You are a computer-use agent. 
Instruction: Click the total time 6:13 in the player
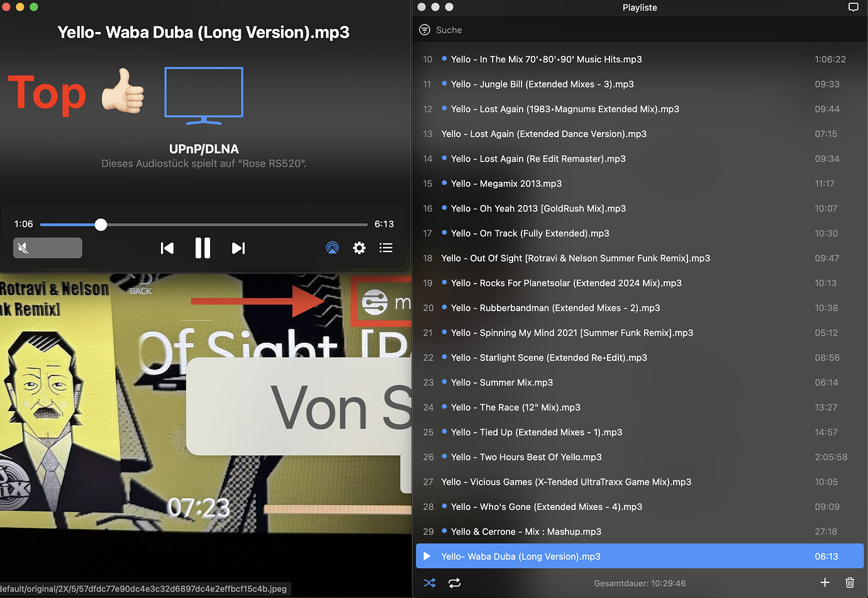(x=384, y=224)
